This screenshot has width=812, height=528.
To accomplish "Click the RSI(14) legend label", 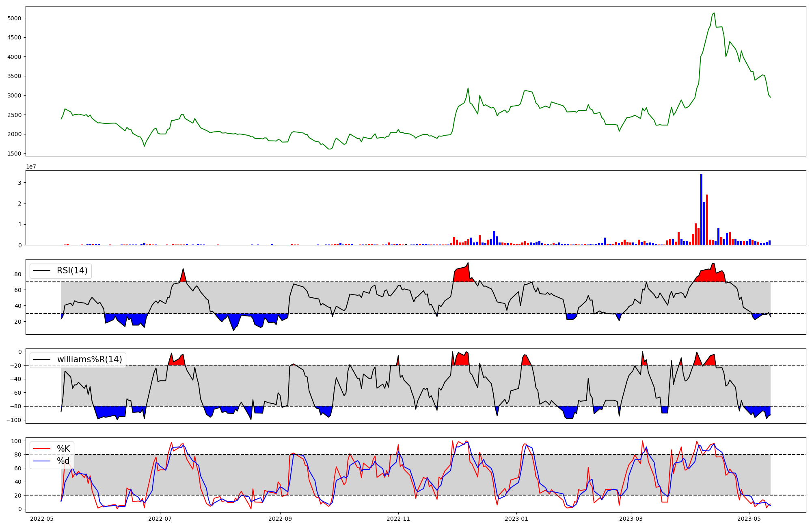I will pyautogui.click(x=72, y=270).
